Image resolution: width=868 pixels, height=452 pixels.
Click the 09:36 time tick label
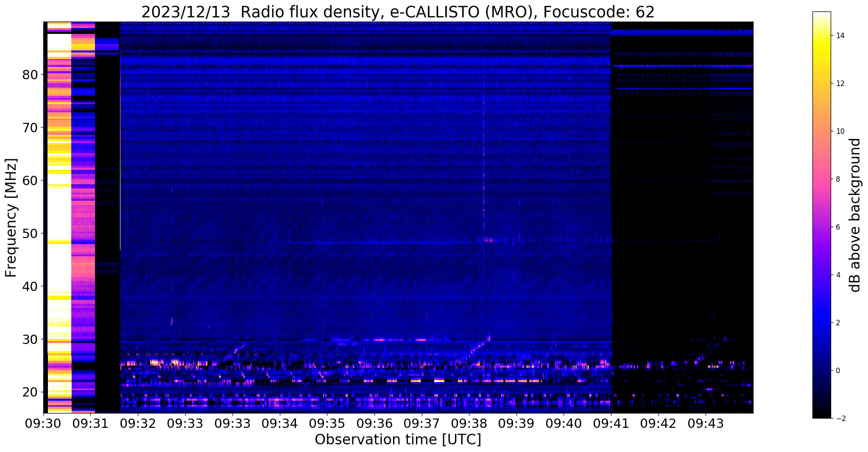[374, 423]
